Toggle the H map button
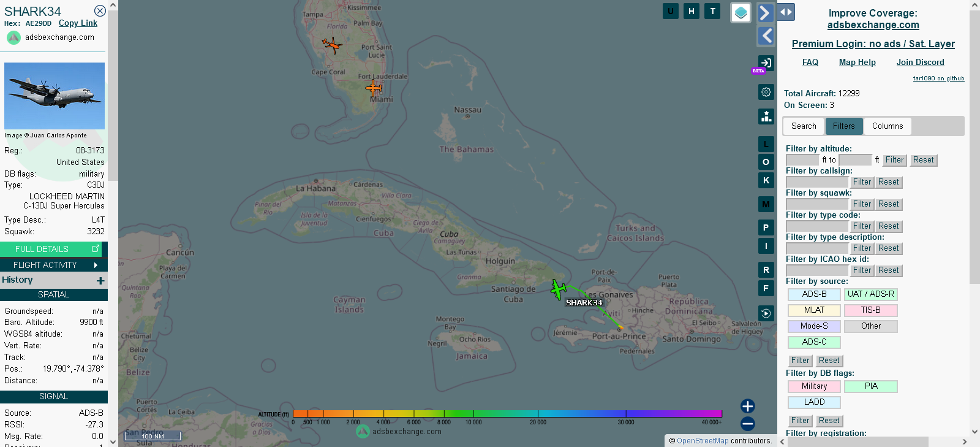The image size is (980, 447). 692,11
